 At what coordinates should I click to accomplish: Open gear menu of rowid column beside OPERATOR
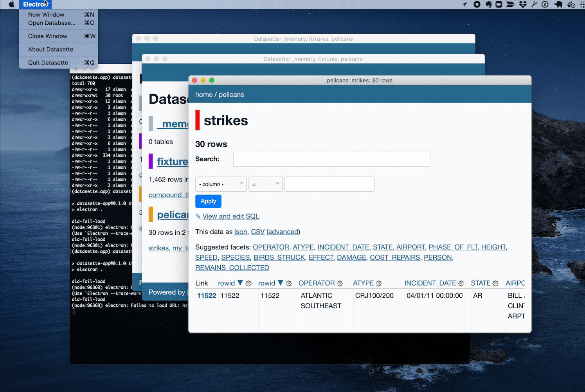(x=289, y=283)
